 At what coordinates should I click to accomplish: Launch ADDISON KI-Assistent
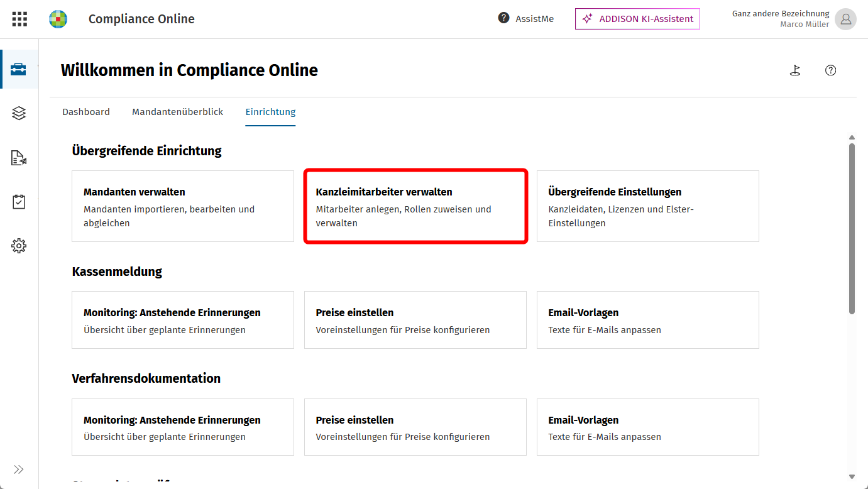637,19
